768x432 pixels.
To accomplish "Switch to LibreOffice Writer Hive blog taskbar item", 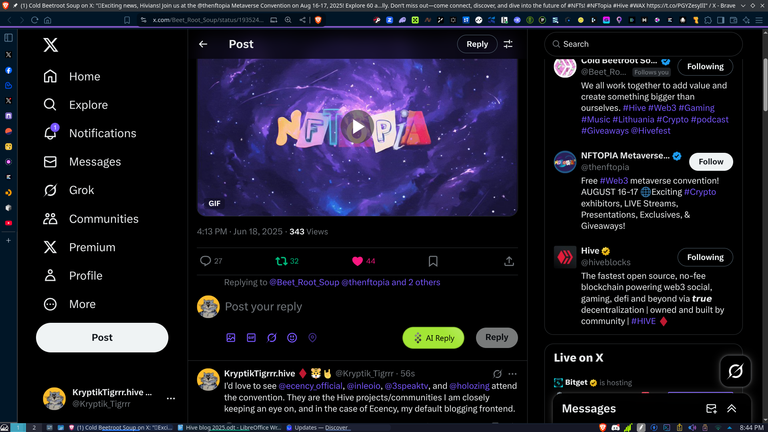I will [x=229, y=428].
